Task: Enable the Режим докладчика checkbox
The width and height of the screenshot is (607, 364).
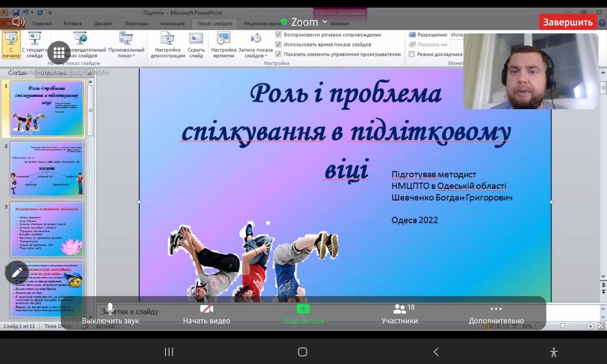Action: [x=412, y=54]
